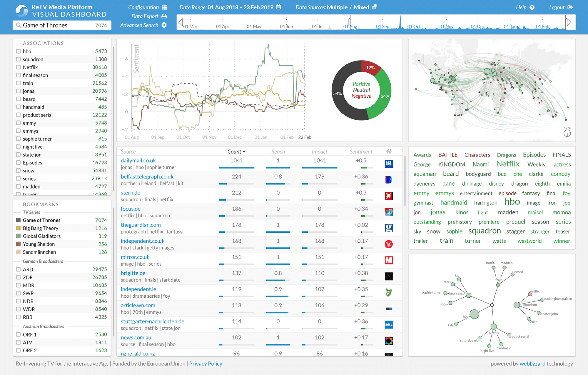The image size is (588, 375).
Task: Click the Data Sources database icon
Action: click(375, 7)
